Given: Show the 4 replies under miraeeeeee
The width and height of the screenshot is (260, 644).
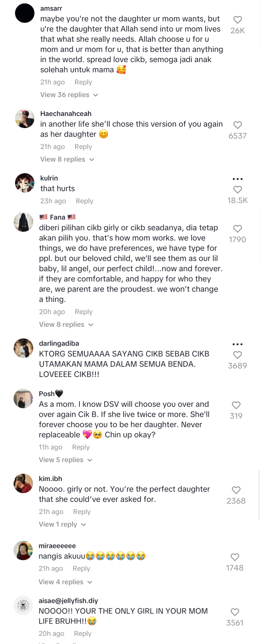Looking at the screenshot, I should pos(65,582).
